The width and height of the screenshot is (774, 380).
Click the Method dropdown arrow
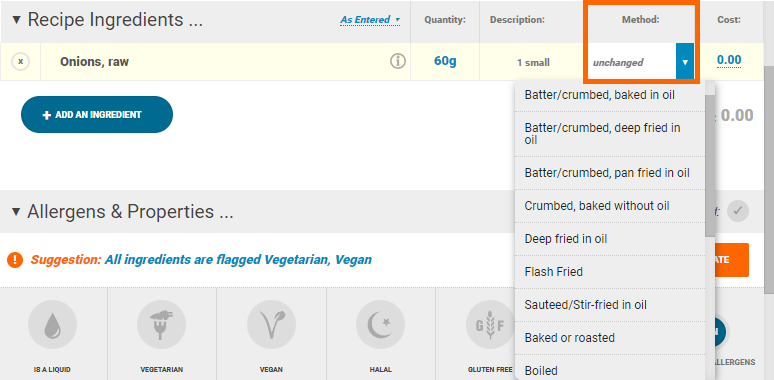[685, 62]
